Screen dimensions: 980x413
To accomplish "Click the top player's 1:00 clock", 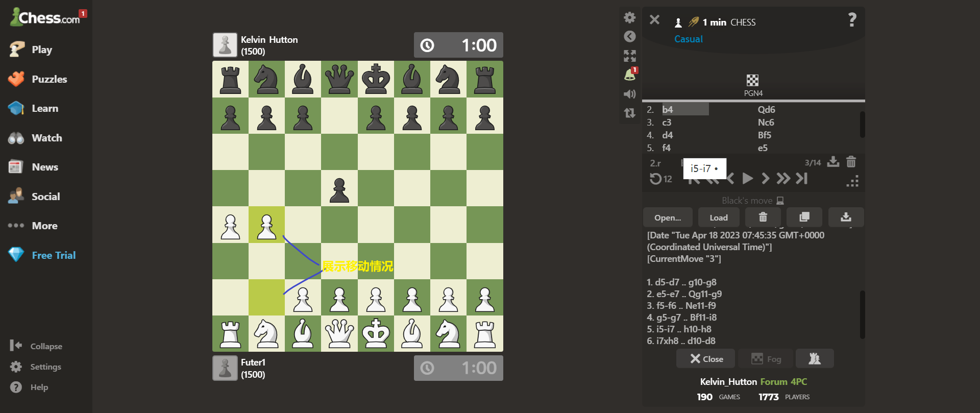I will click(x=458, y=45).
